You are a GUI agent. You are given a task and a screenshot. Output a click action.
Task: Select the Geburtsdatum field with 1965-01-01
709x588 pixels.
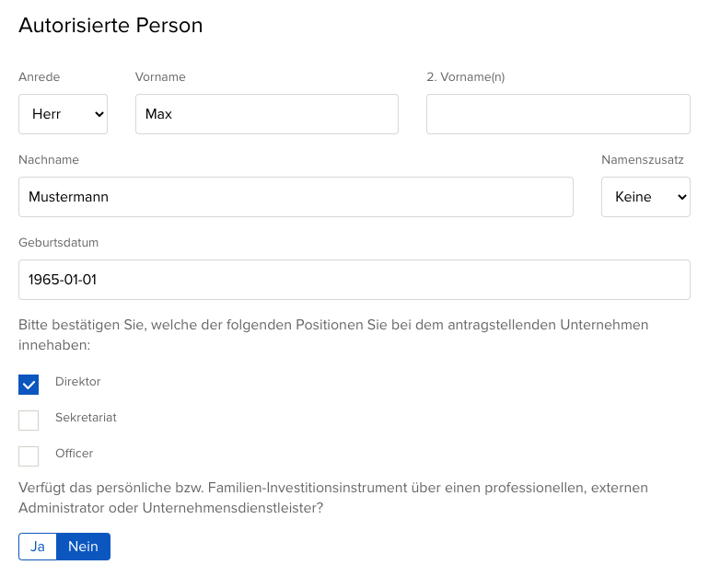[354, 280]
